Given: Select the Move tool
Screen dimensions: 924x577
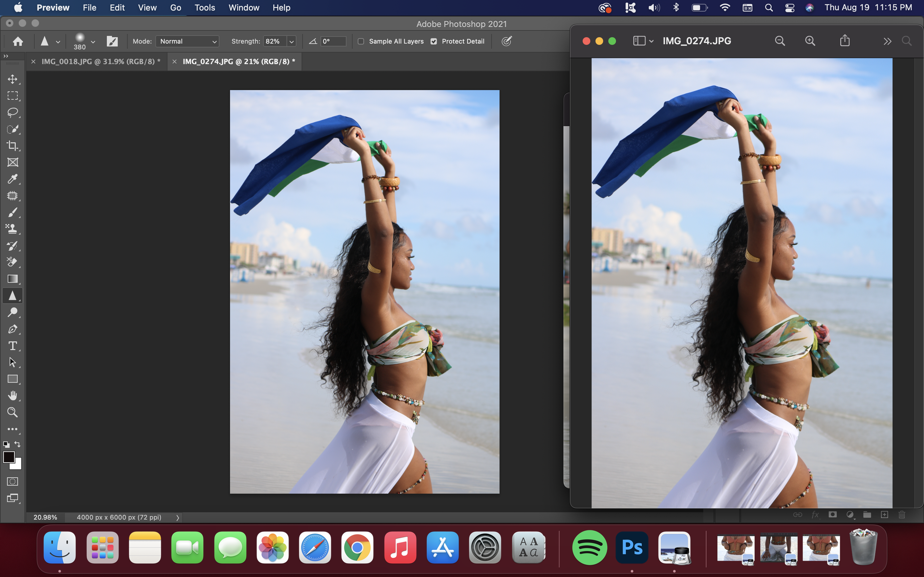Looking at the screenshot, I should tap(12, 79).
